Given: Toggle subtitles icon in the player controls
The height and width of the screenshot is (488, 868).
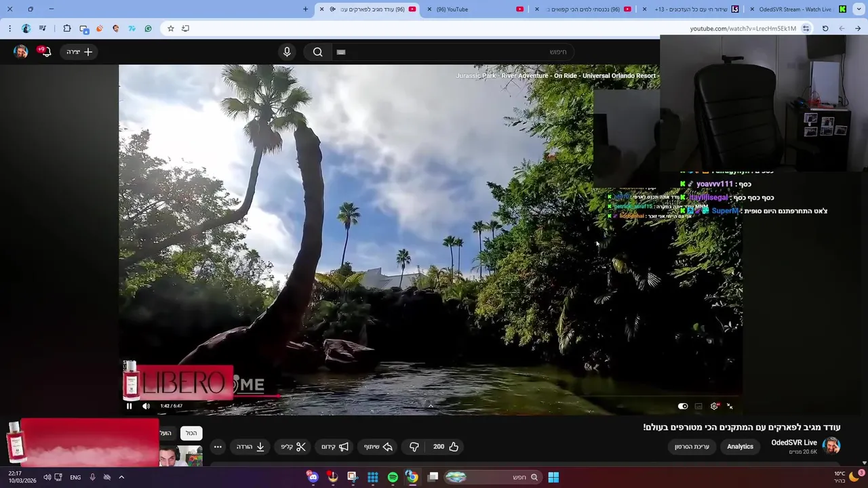Looking at the screenshot, I should [x=698, y=406].
